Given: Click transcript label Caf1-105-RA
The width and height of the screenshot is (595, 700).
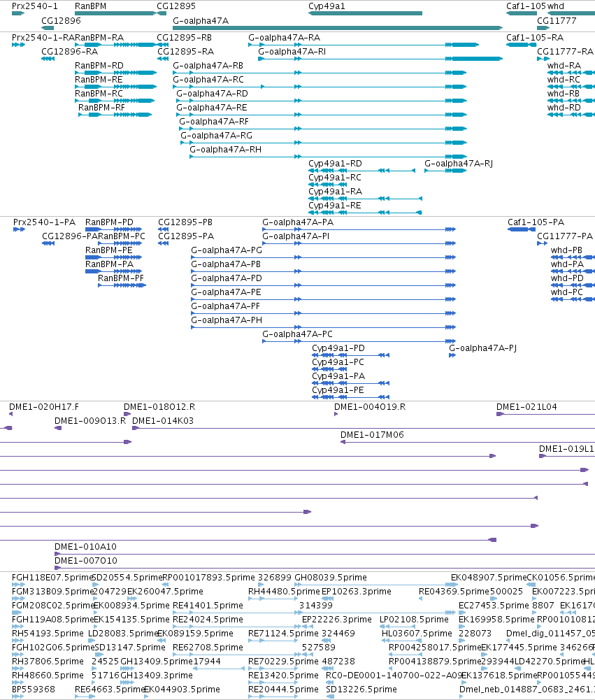Looking at the screenshot, I should click(535, 38).
